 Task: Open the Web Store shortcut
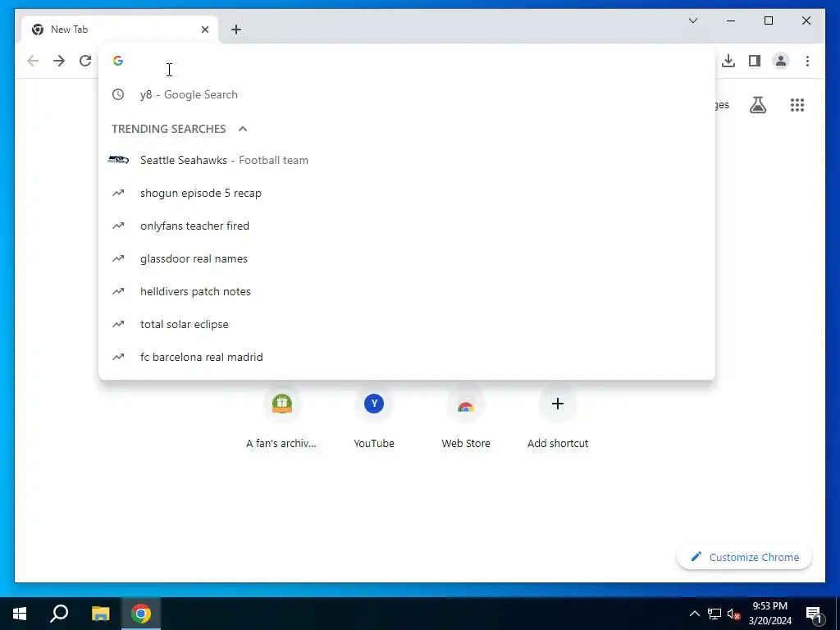click(x=466, y=419)
